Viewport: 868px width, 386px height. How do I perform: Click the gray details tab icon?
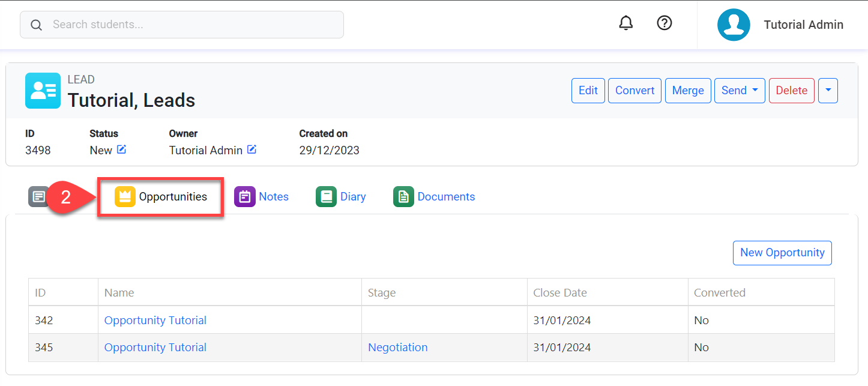38,197
